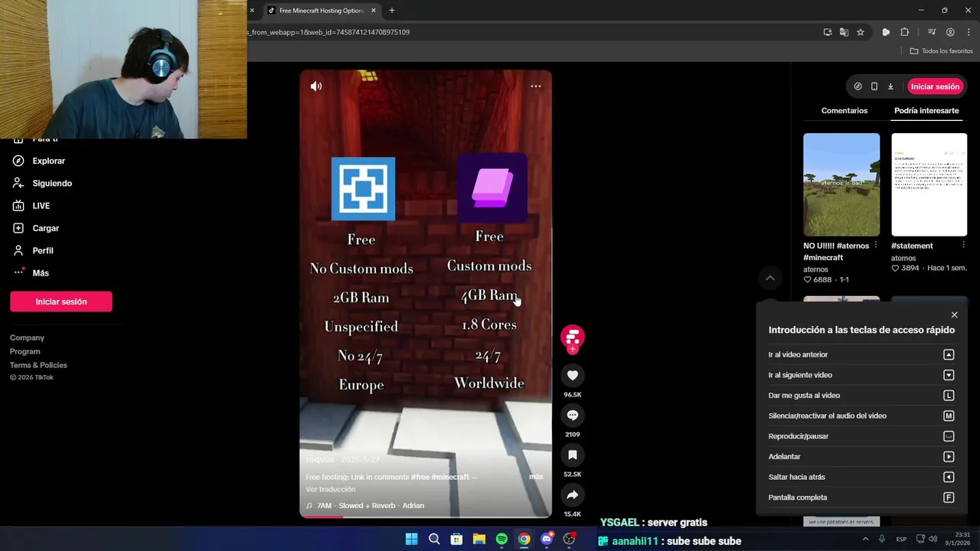Open options for the #statement video
The image size is (980, 551).
click(963, 246)
